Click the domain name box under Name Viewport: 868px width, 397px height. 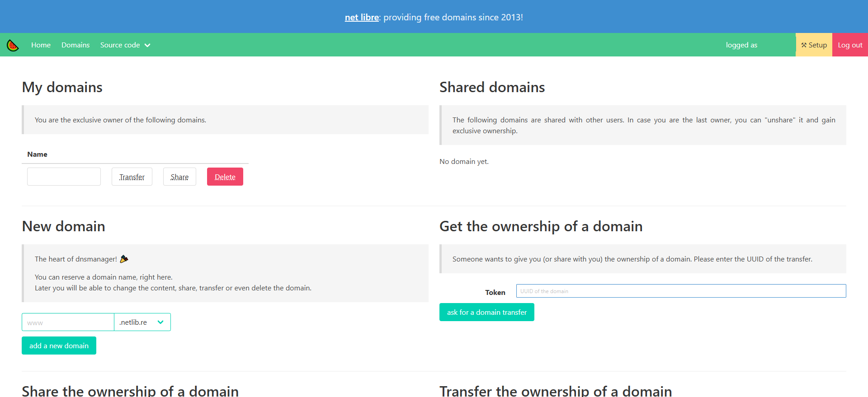click(64, 177)
